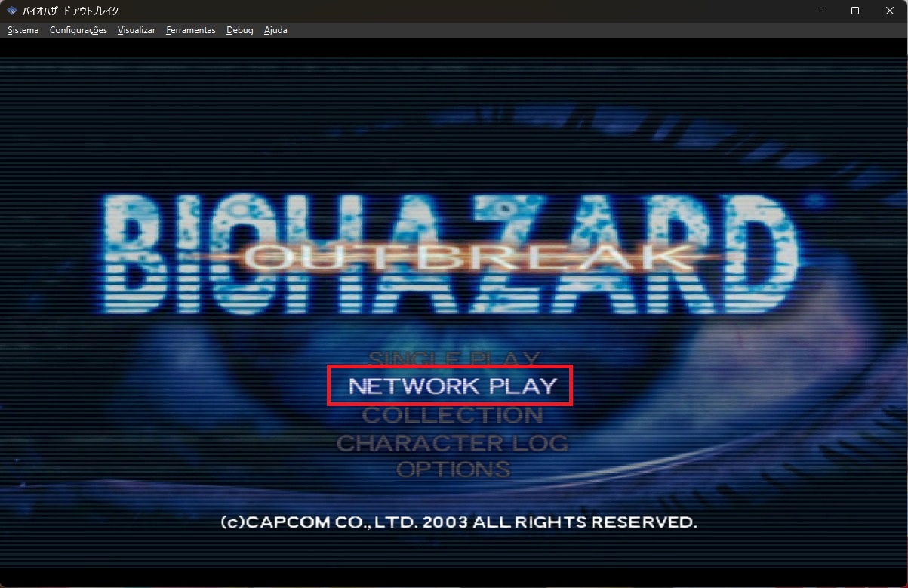Open the Ferramentas menu

(190, 30)
